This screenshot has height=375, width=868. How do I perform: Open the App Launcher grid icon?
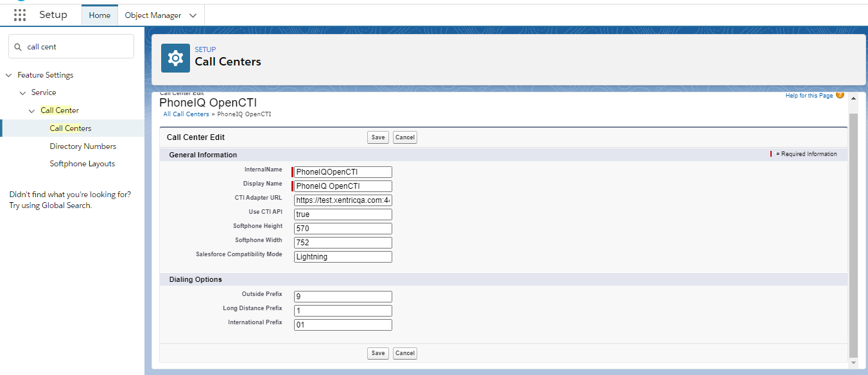[x=20, y=15]
